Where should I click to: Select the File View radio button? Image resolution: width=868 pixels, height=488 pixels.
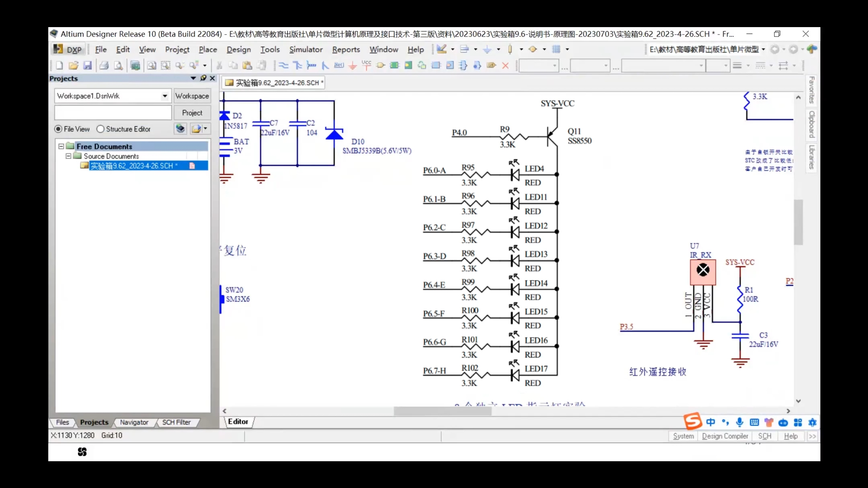click(x=58, y=129)
